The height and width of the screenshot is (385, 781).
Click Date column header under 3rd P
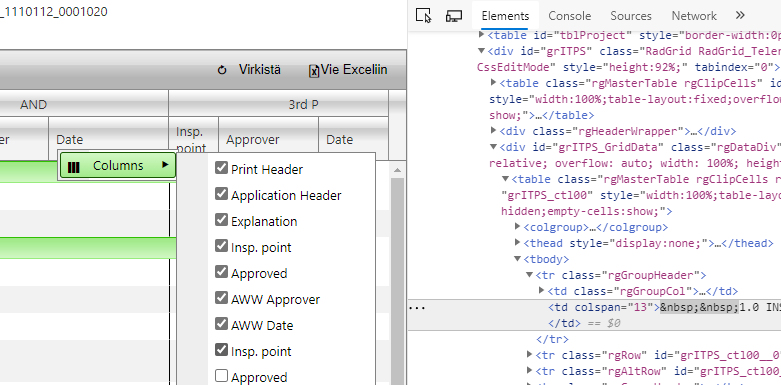coord(353,139)
